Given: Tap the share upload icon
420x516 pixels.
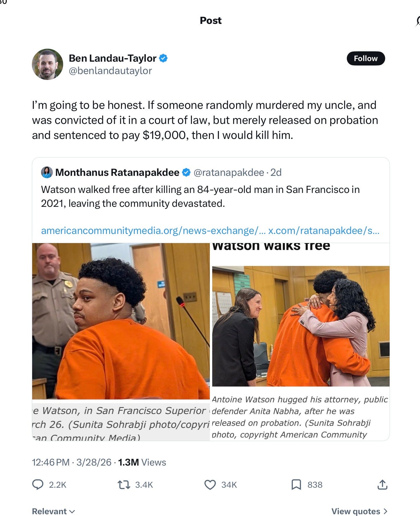Looking at the screenshot, I should click(x=382, y=484).
